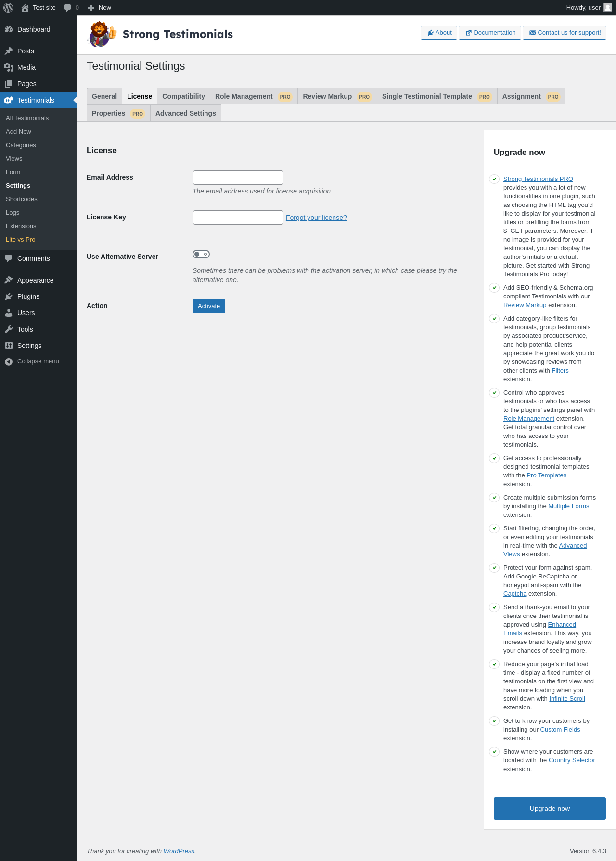
Task: Switch to the General tab
Action: click(x=104, y=96)
